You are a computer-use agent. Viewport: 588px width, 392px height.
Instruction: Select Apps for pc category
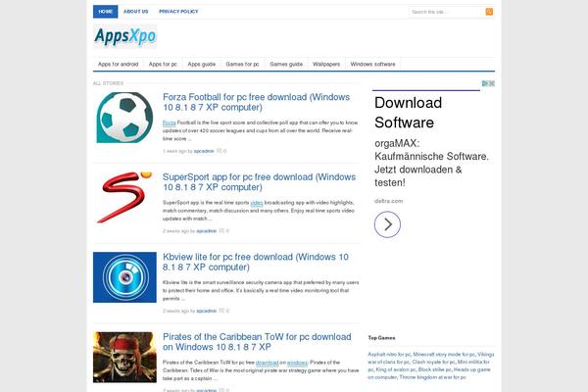163,64
